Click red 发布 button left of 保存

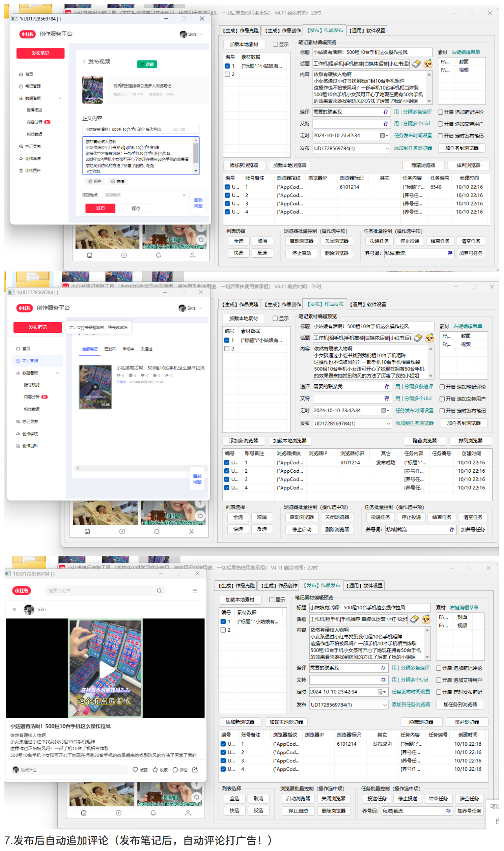[100, 208]
